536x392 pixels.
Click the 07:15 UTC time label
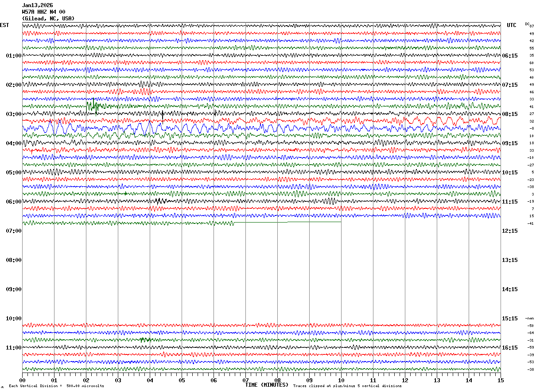point(510,85)
